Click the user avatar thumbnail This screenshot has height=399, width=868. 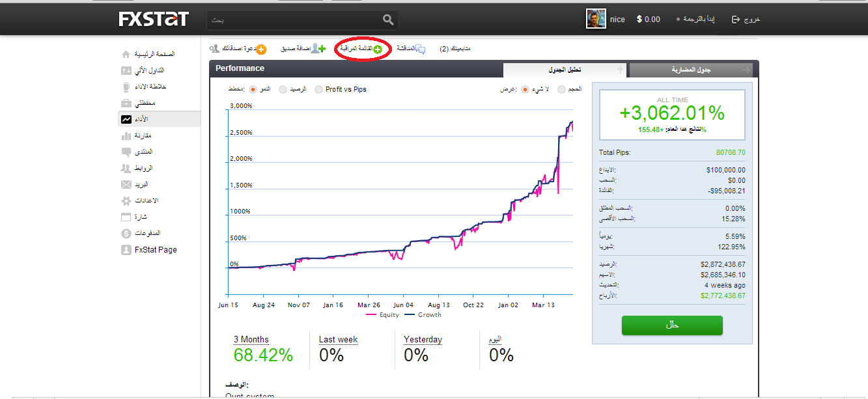(x=596, y=19)
